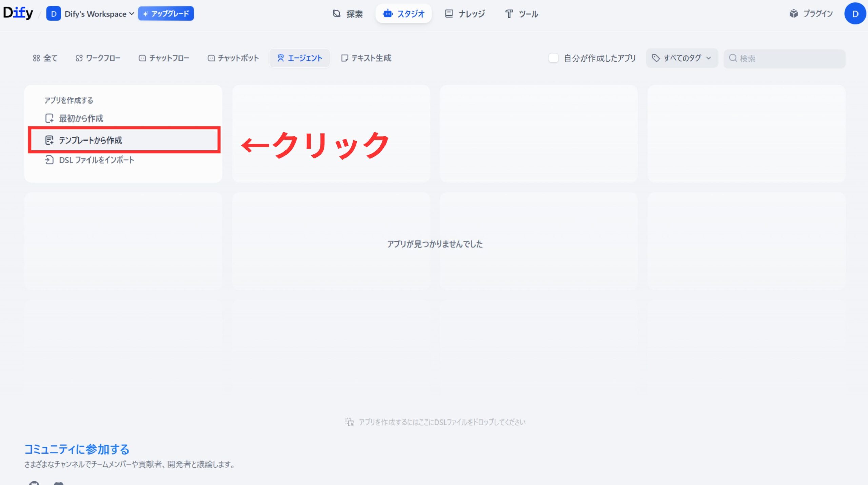868x485 pixels.
Task: Filter apps by 全て
Action: coord(45,58)
